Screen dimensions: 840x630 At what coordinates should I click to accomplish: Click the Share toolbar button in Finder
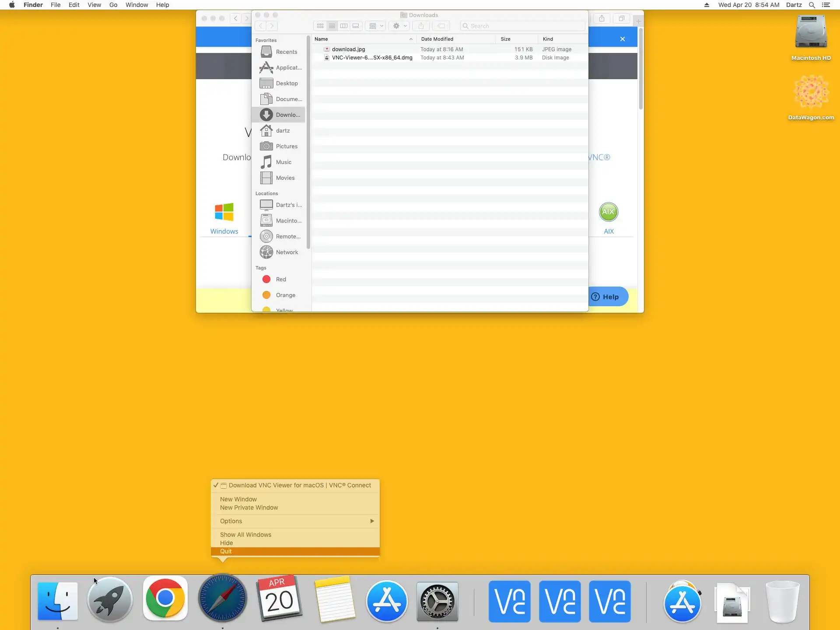[x=421, y=26]
